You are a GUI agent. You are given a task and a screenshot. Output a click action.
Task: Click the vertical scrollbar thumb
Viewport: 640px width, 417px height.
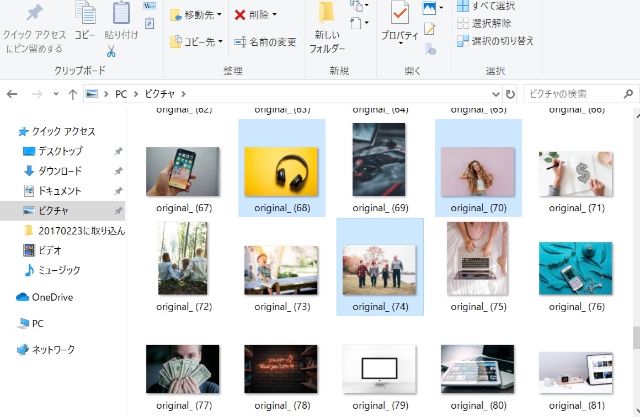coord(636,337)
